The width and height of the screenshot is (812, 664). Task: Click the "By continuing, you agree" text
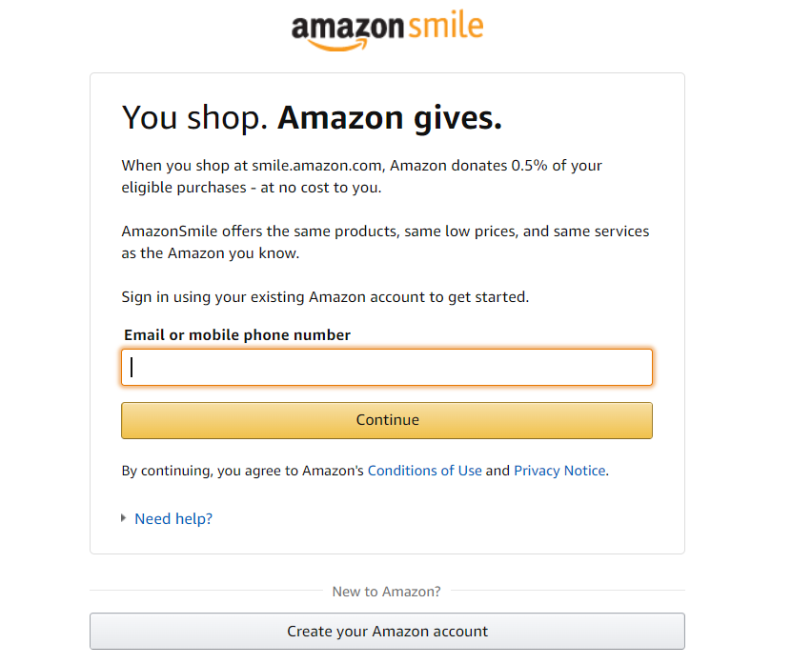point(242,471)
